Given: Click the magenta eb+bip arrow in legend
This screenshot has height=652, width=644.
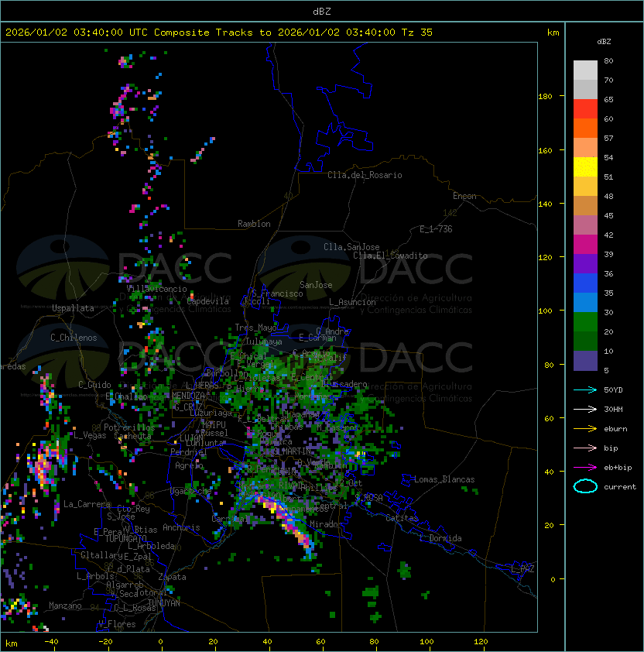Looking at the screenshot, I should click(585, 468).
